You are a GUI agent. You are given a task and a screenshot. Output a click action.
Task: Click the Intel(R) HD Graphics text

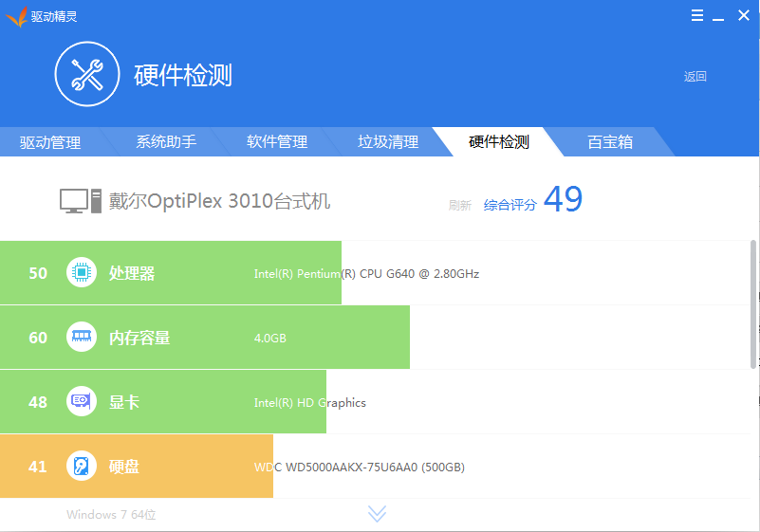click(x=309, y=403)
